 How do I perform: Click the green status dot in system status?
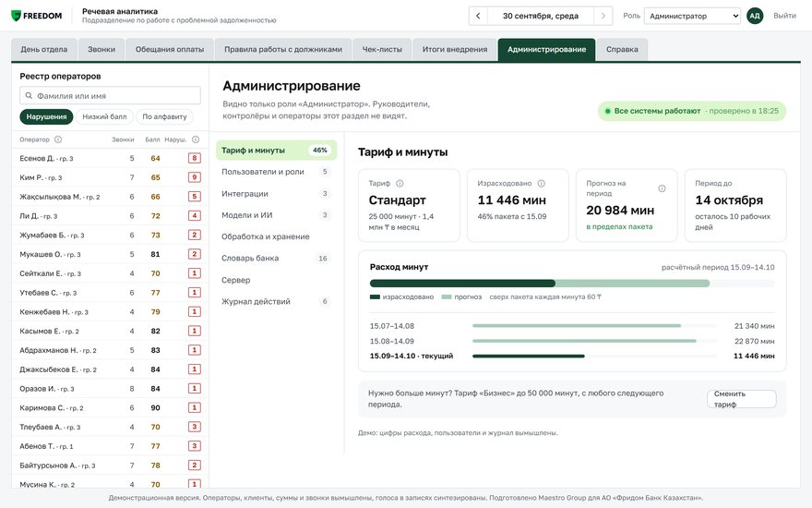point(608,111)
